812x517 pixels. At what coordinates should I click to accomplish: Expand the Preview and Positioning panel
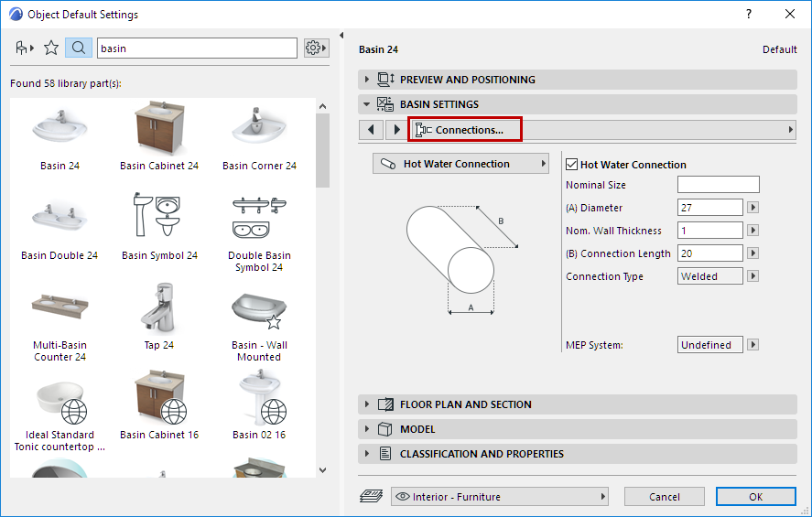click(367, 80)
